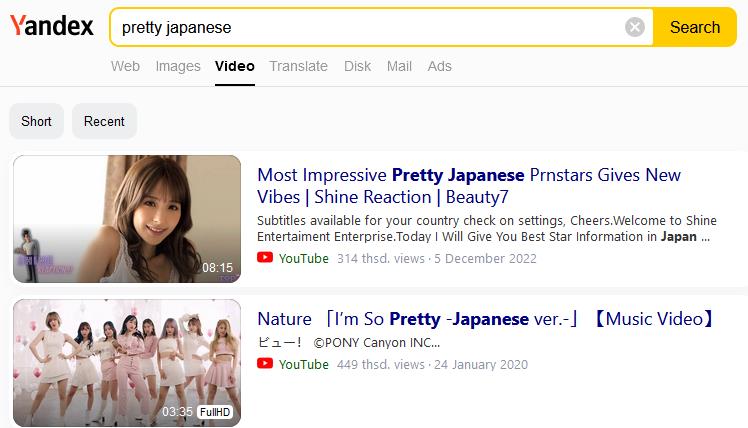This screenshot has height=428, width=748.
Task: Apply the Recent filter chip
Action: [x=104, y=121]
